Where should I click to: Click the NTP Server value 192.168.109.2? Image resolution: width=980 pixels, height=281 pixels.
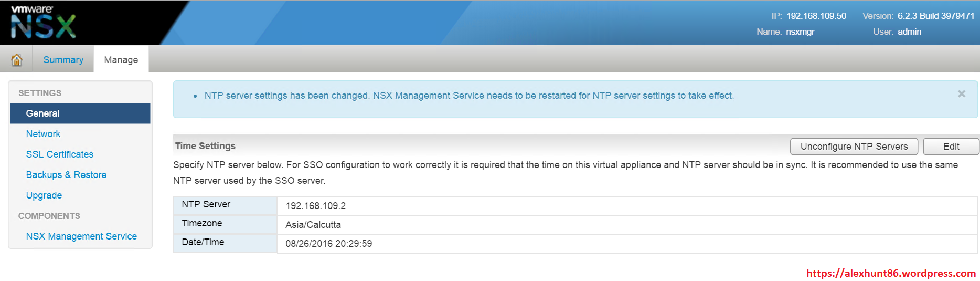316,206
